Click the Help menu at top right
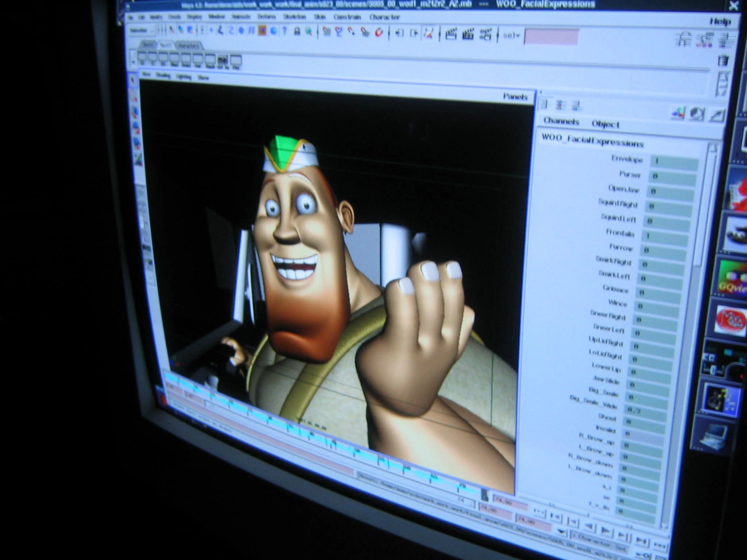747x560 pixels. pyautogui.click(x=720, y=22)
